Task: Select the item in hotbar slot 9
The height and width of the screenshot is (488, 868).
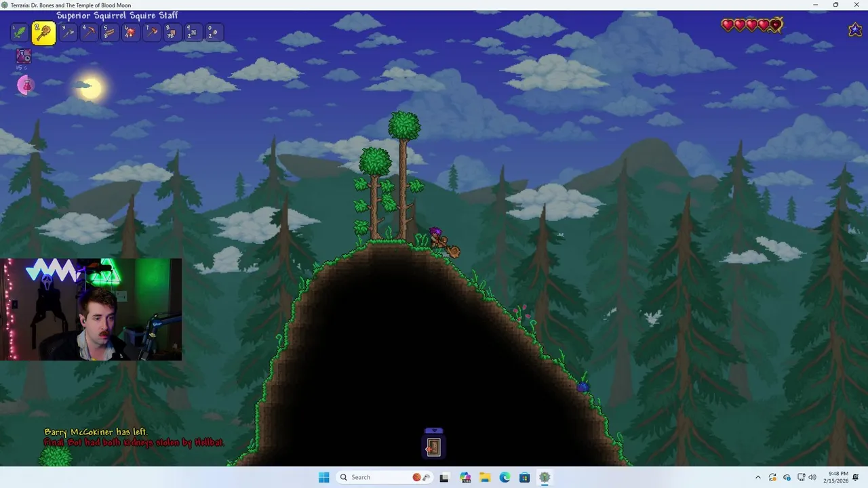Action: (x=194, y=32)
